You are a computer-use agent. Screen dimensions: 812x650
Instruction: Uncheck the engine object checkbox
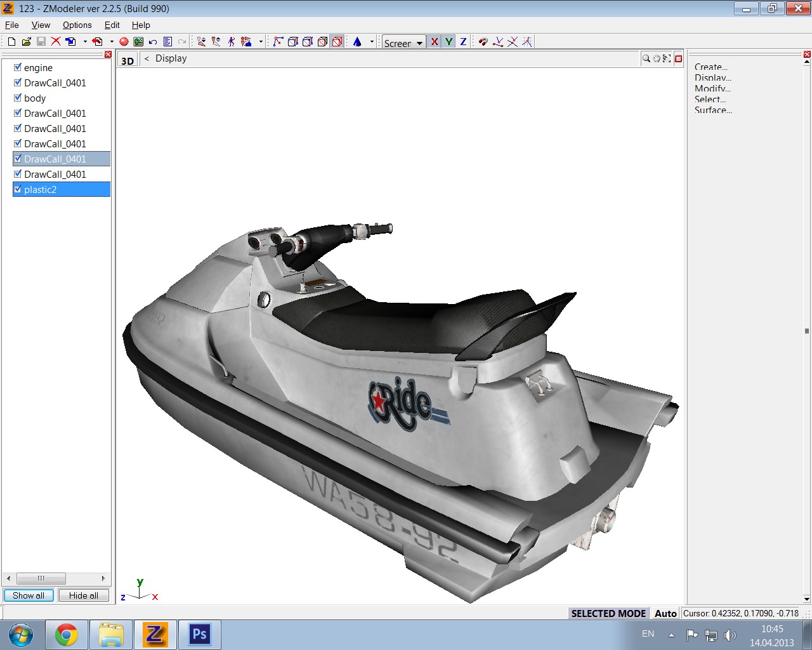18,67
